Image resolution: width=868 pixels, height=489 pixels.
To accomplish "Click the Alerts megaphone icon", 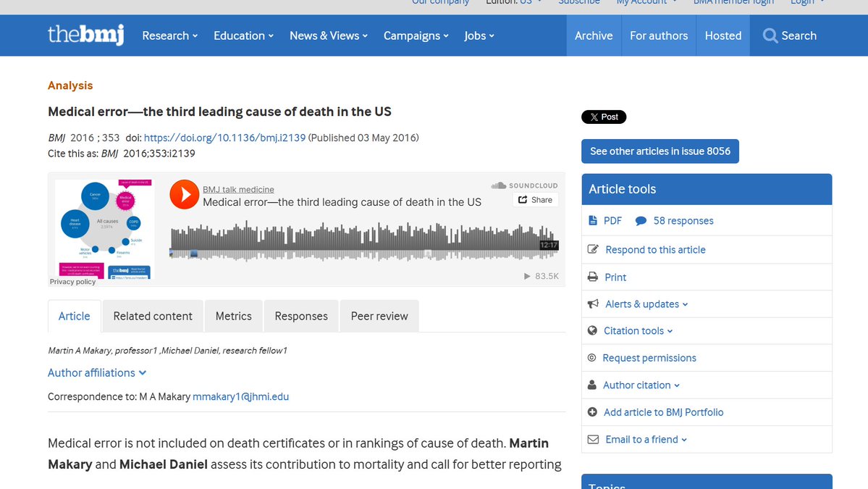I will pos(593,304).
